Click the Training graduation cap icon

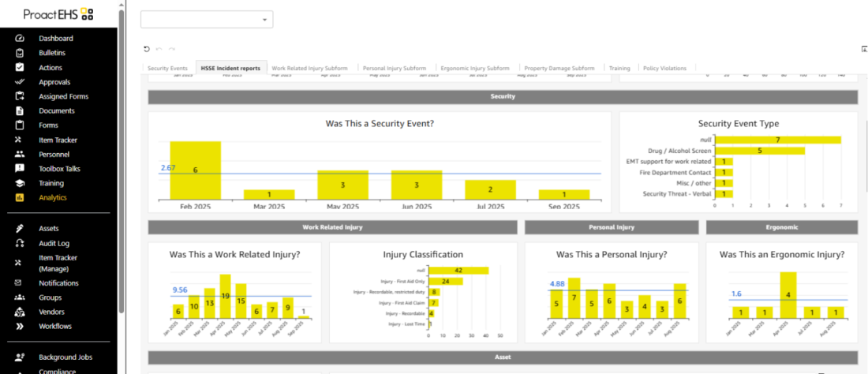point(20,183)
